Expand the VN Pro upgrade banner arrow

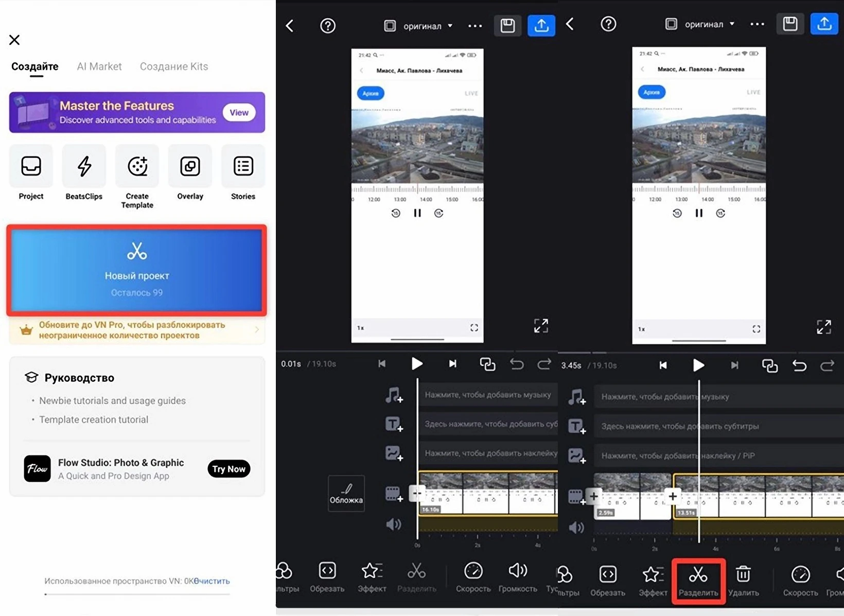(256, 330)
